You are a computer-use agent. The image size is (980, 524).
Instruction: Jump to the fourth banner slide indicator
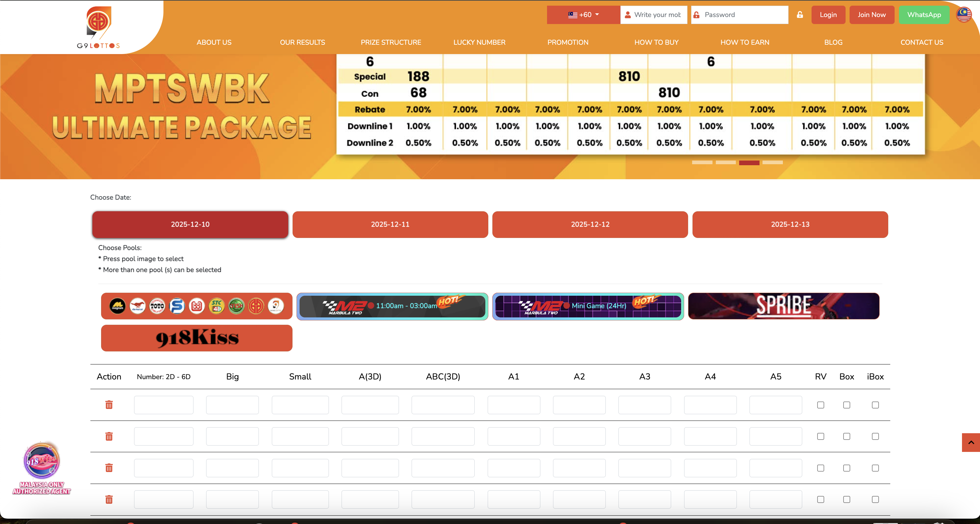(772, 163)
